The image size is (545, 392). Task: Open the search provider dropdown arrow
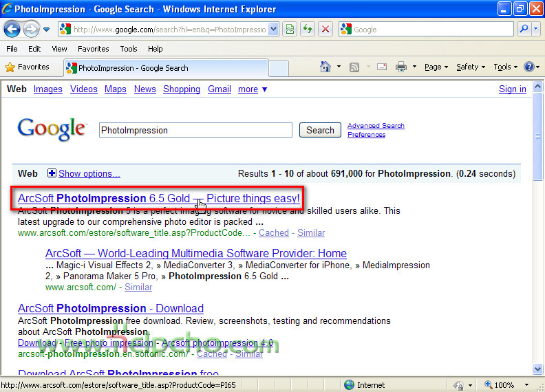[536, 29]
